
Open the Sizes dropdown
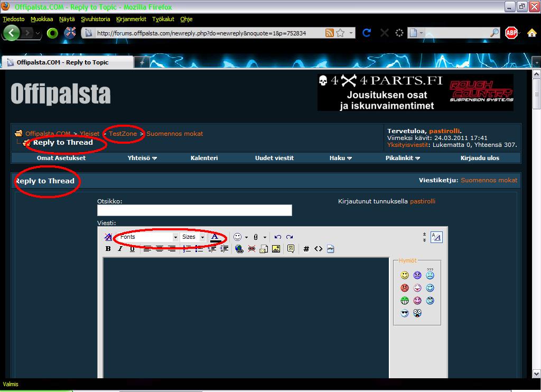[193, 237]
